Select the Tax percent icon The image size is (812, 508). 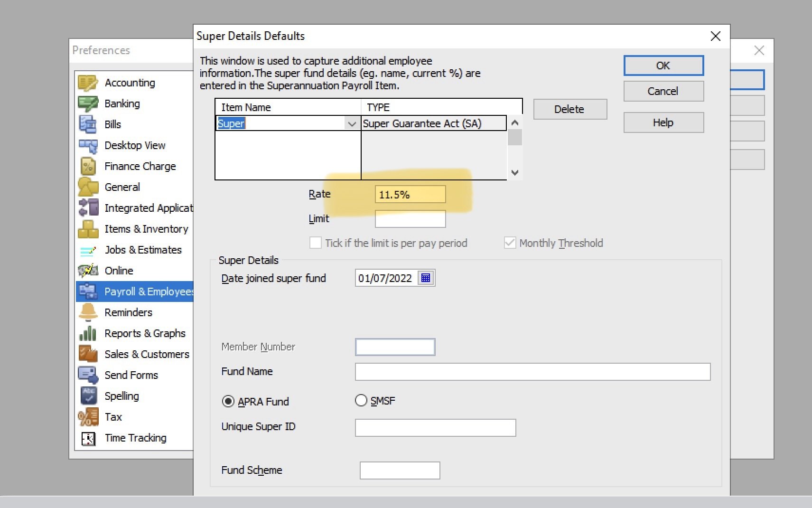click(88, 417)
